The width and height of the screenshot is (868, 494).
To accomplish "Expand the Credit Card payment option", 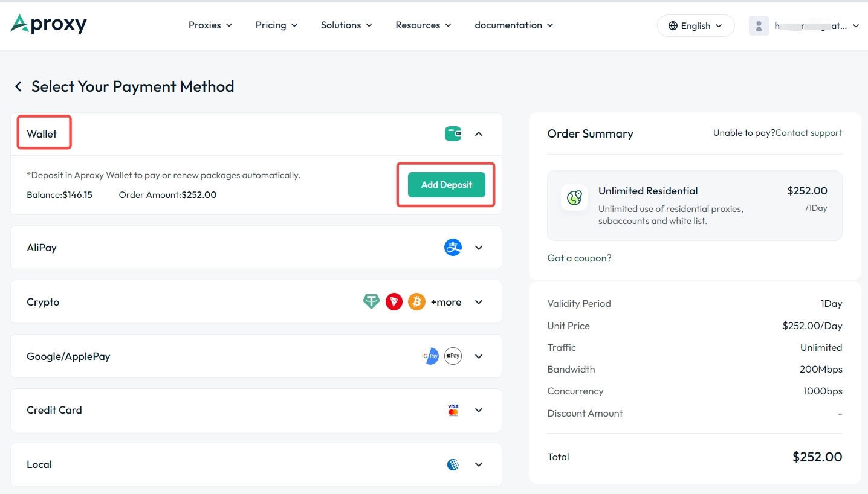I will (479, 410).
